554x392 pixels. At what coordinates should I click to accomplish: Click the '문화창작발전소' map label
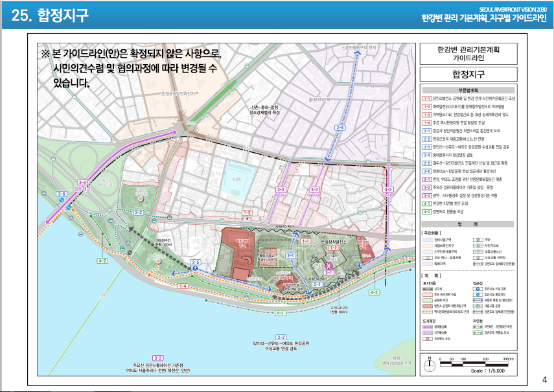[333, 242]
